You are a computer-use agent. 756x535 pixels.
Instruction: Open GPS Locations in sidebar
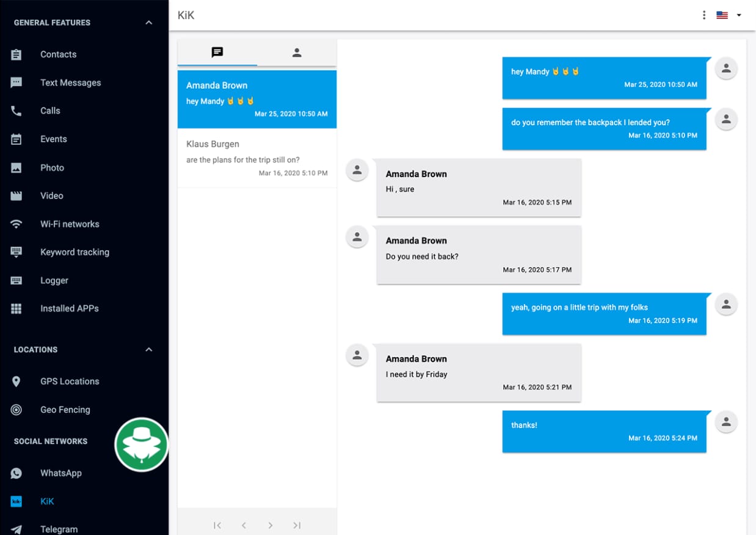point(69,381)
